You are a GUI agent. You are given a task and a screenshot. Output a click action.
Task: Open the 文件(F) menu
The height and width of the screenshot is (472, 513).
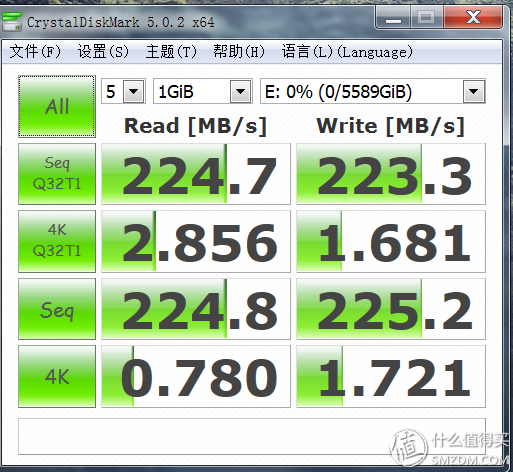pyautogui.click(x=35, y=52)
